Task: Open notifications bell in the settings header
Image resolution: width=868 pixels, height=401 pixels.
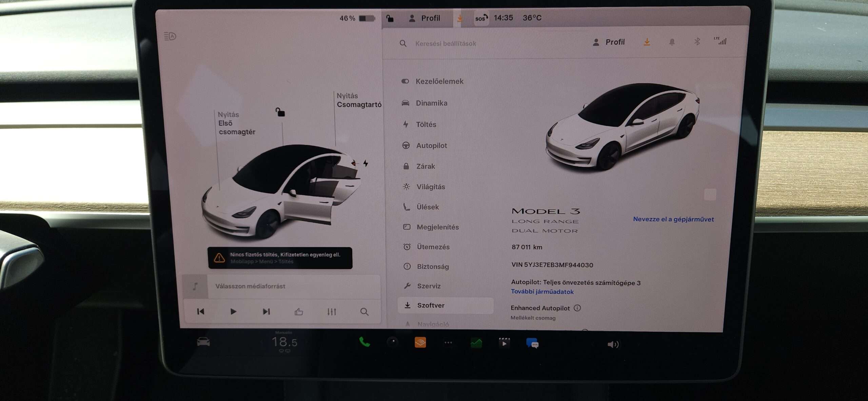Action: click(x=672, y=42)
